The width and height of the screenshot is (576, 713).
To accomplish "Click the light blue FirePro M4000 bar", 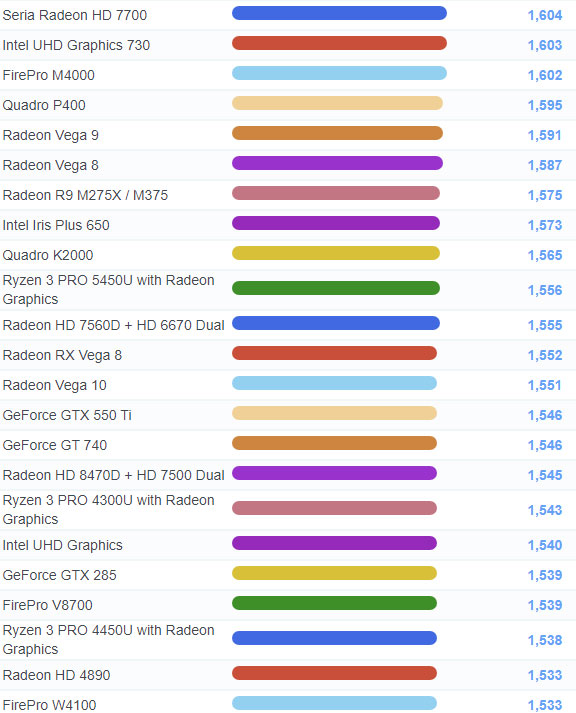I will pyautogui.click(x=339, y=73).
